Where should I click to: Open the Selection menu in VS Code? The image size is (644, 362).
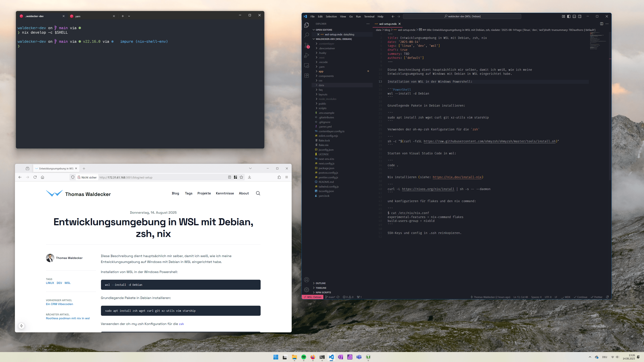pyautogui.click(x=331, y=16)
